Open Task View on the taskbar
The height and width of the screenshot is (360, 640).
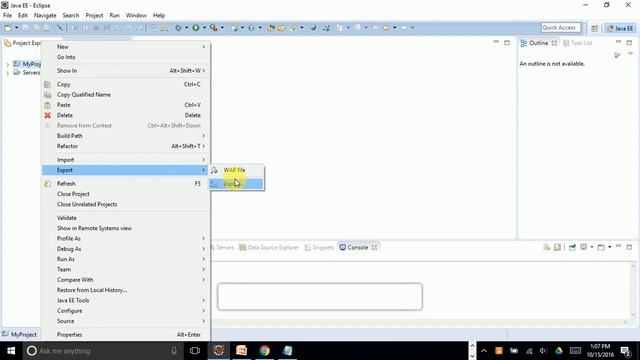195,351
